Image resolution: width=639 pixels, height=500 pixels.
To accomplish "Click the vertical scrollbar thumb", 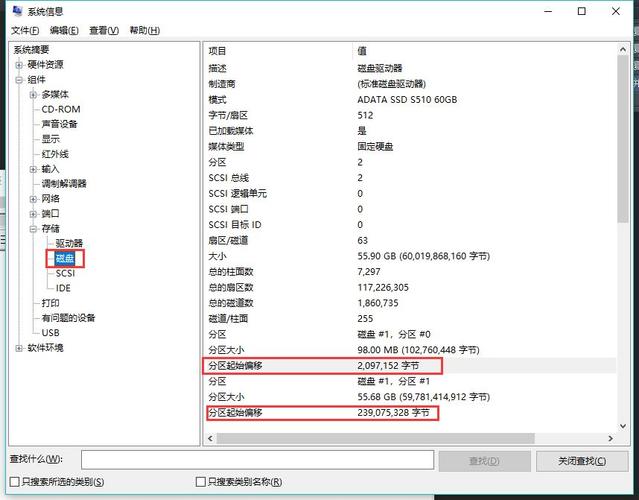I will 623,139.
